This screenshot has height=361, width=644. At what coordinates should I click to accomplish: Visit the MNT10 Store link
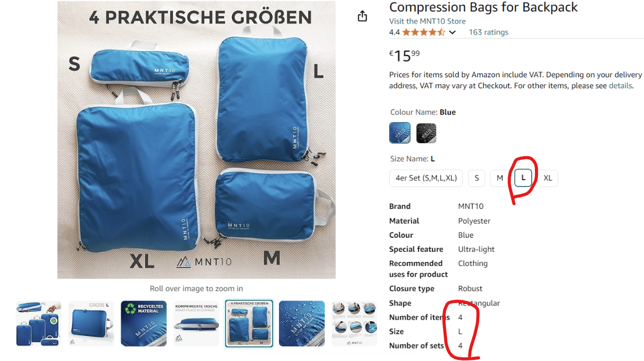click(427, 21)
